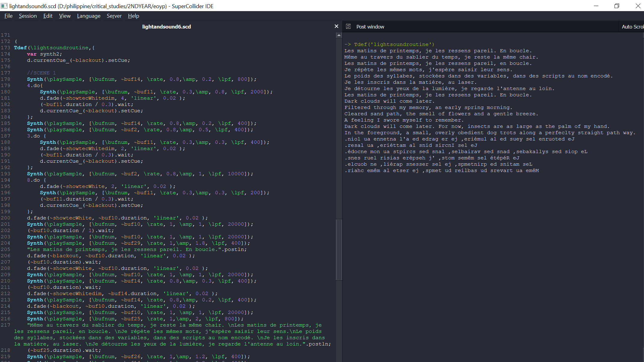Expand the Server menu
Image resolution: width=644 pixels, height=362 pixels.
[114, 16]
